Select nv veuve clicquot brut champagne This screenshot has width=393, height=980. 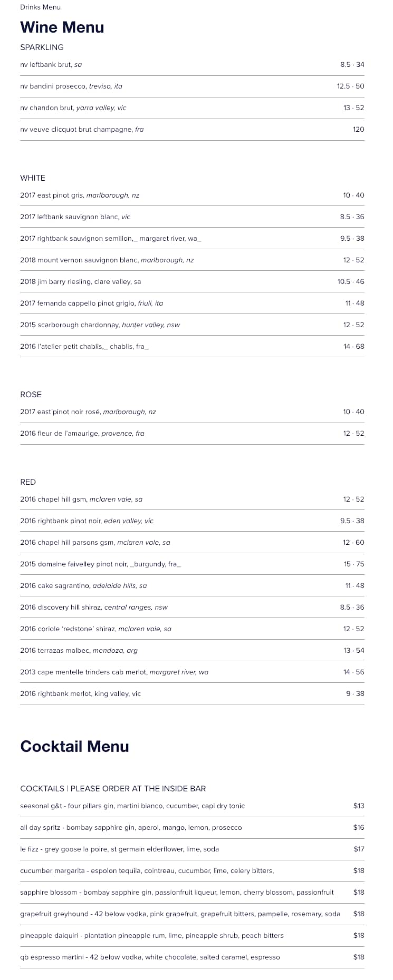(x=82, y=130)
